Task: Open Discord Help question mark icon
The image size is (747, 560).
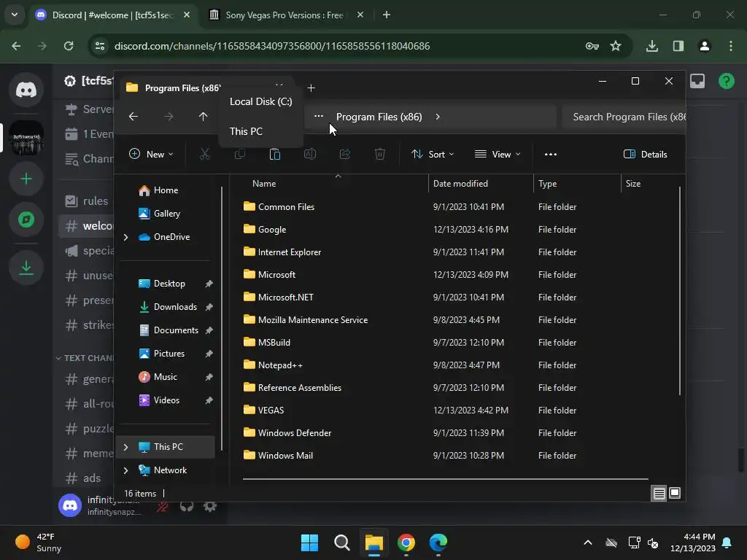Action: point(726,81)
